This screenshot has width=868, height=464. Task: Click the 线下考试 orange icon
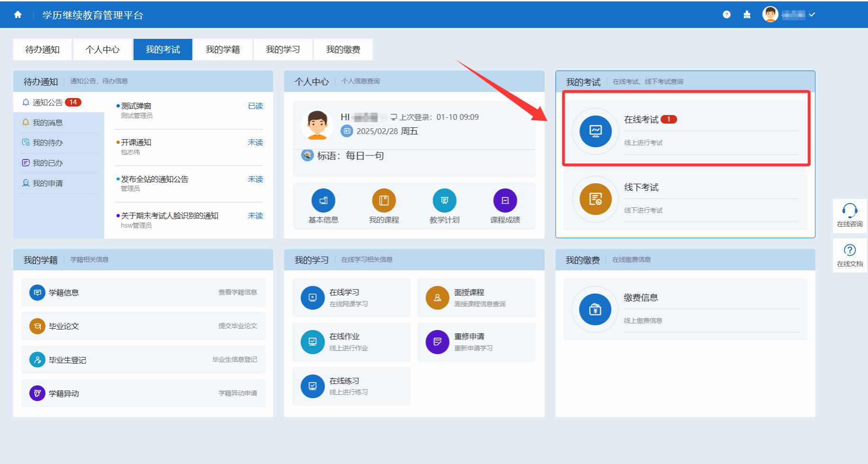(595, 199)
